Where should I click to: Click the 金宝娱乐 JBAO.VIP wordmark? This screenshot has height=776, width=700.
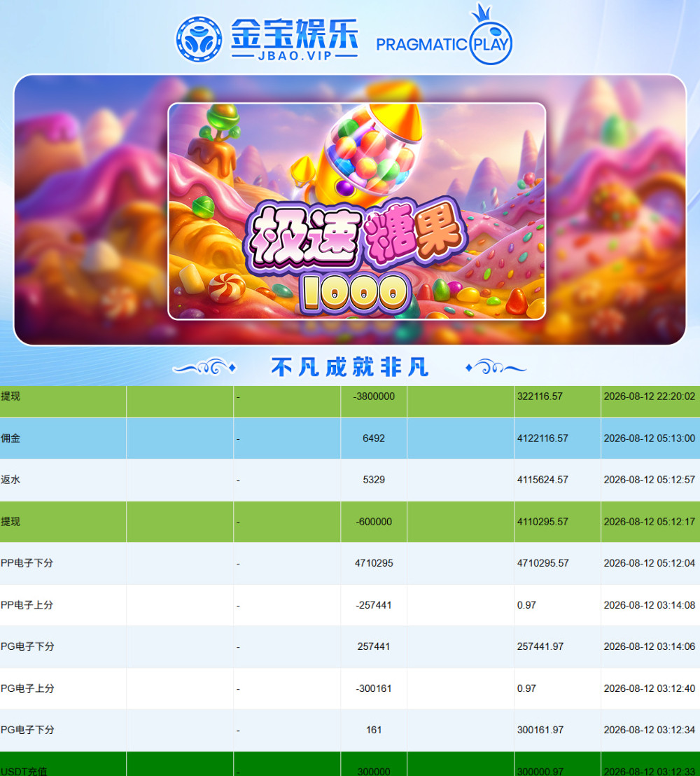[x=294, y=40]
